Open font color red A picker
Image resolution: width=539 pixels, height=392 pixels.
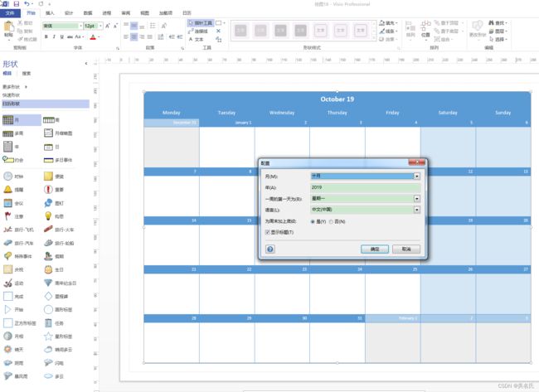point(93,36)
